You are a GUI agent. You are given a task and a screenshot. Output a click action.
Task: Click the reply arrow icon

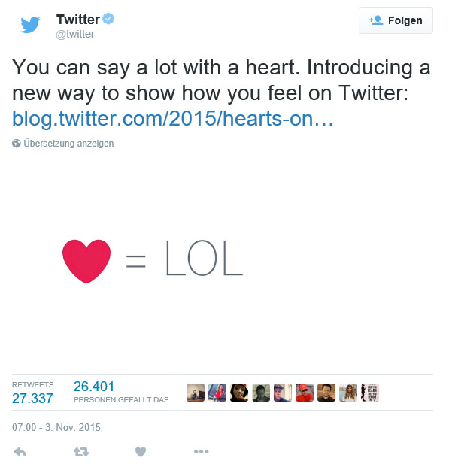coord(20,452)
